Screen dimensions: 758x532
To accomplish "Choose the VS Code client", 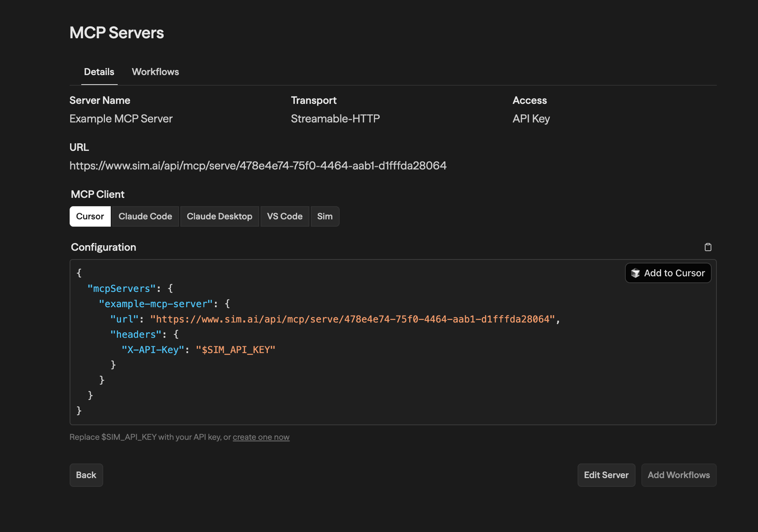I will pyautogui.click(x=285, y=216).
